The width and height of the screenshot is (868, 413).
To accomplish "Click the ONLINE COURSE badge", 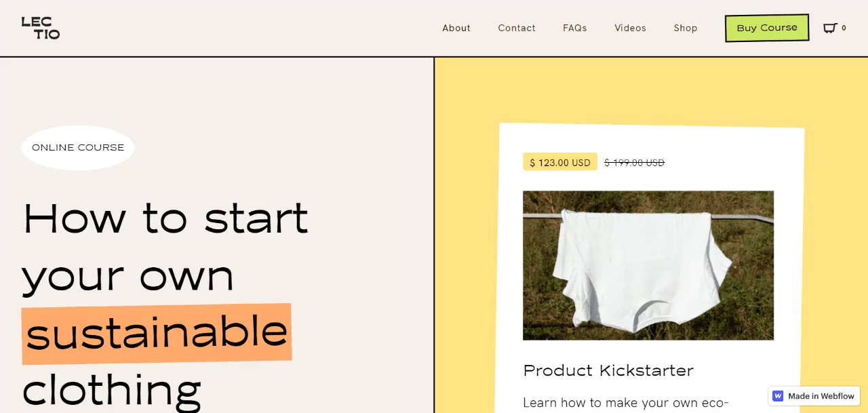I will [77, 147].
